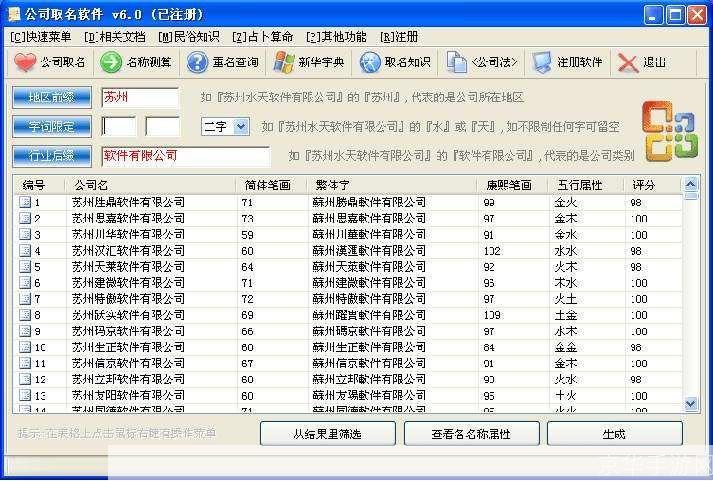The image size is (713, 481).
Task: Click stroke count 59 in 苏州川华 row
Action: 247,235
